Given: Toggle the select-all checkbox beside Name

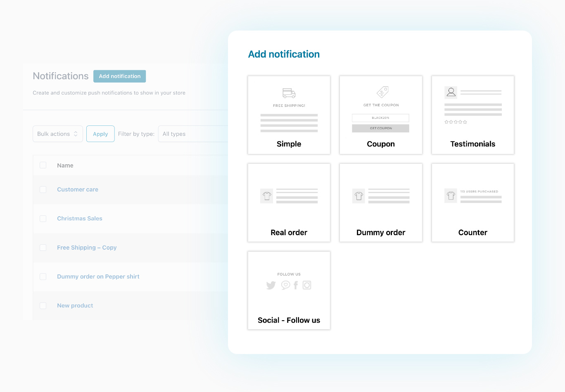Looking at the screenshot, I should pyautogui.click(x=43, y=165).
